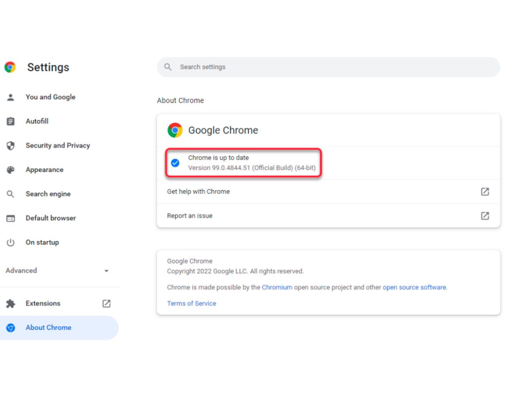Open external link icon for Get help
Screen dimensions: 532x399
[x=485, y=192]
